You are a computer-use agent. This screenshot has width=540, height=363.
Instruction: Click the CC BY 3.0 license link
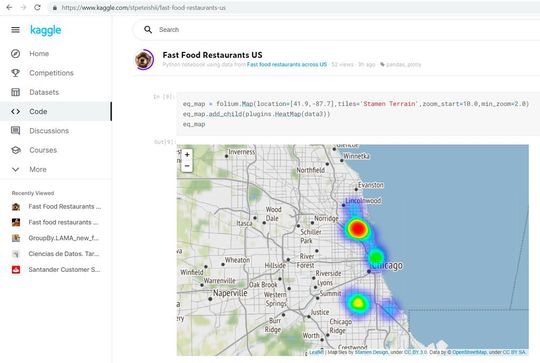click(416, 352)
